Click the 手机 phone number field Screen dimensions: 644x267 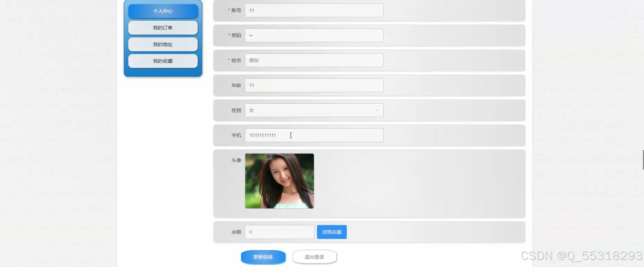click(314, 135)
